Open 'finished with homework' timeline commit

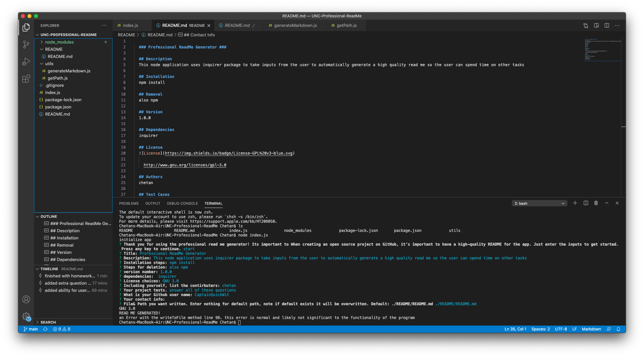[73, 276]
